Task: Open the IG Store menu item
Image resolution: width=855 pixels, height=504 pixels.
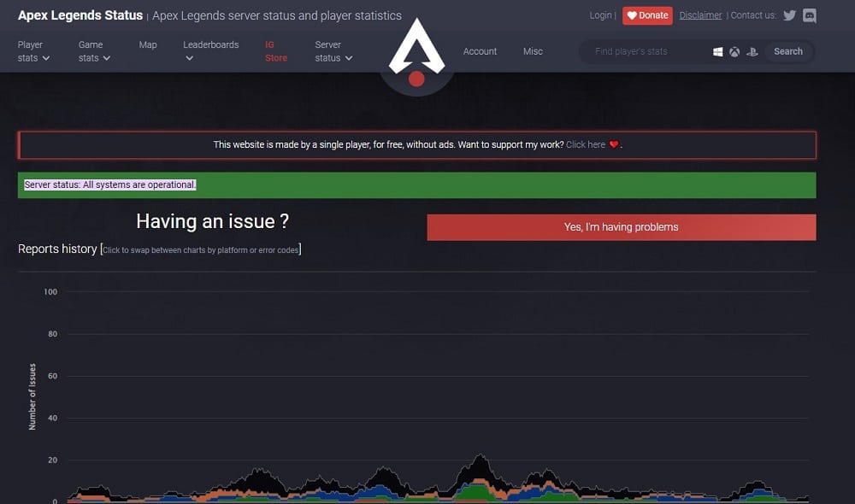Action: (x=276, y=51)
